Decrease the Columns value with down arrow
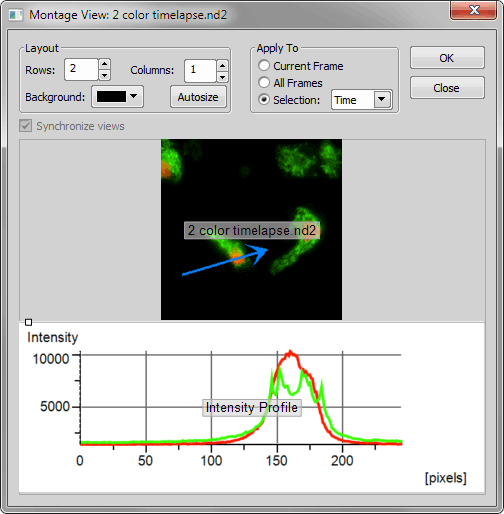504x514 pixels. (x=222, y=77)
